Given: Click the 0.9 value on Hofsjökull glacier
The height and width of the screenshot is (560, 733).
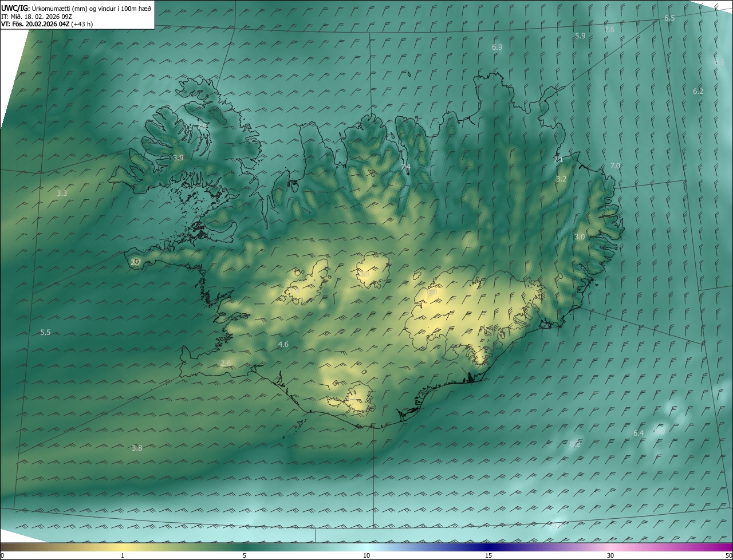Looking at the screenshot, I should [x=364, y=274].
